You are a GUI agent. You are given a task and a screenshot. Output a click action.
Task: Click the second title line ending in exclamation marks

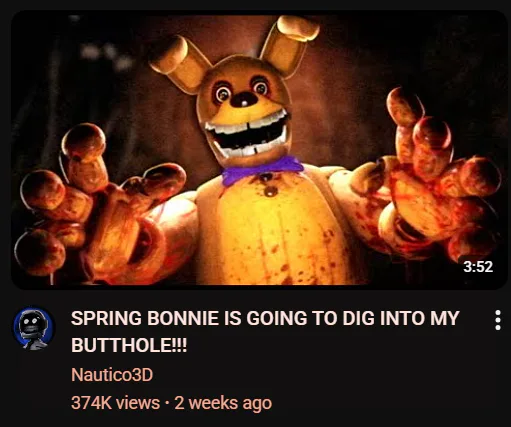[129, 345]
